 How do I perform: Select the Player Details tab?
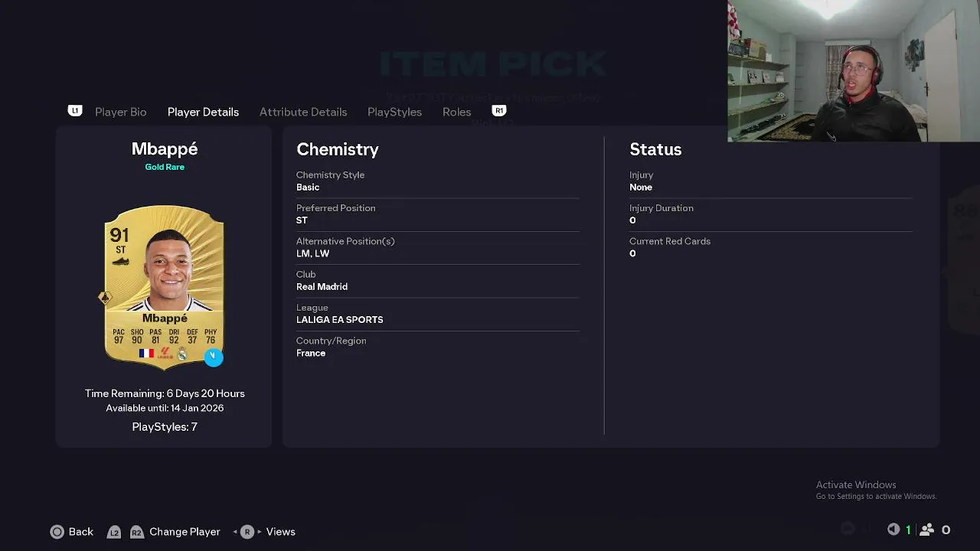coord(203,112)
